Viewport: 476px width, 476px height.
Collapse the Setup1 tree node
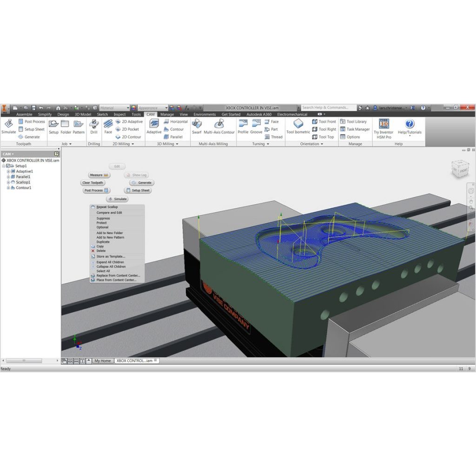4,166
